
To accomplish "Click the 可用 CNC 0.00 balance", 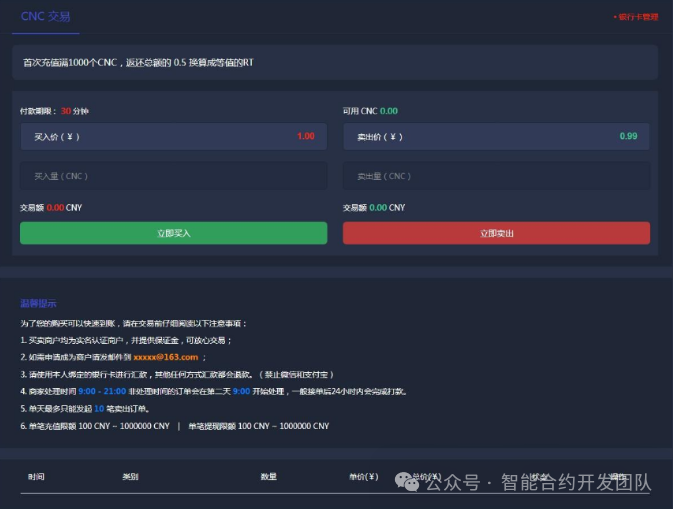I will pyautogui.click(x=370, y=111).
